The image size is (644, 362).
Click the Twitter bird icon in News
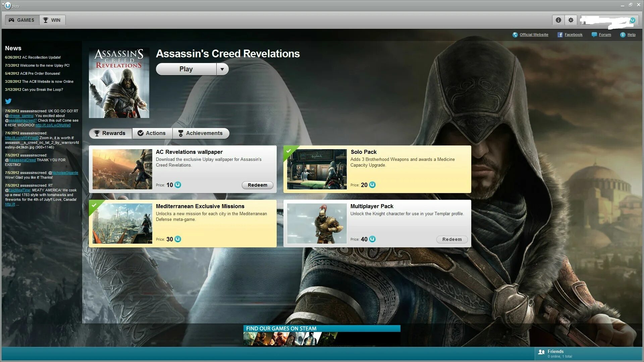(8, 101)
